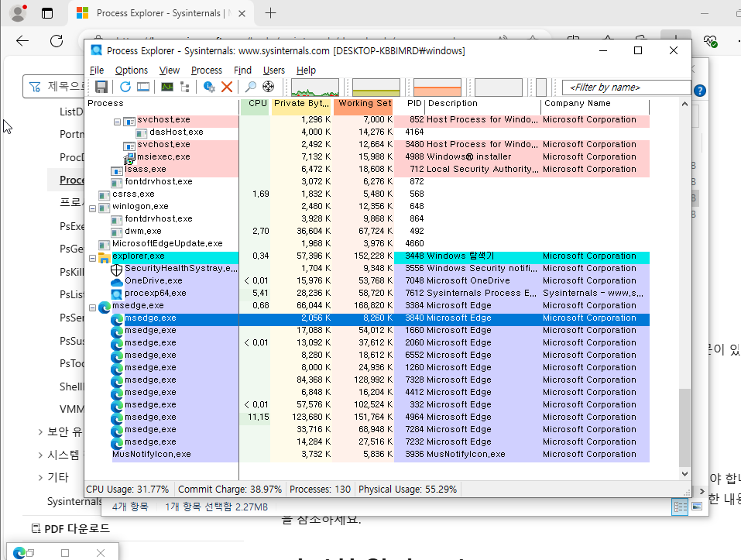The image size is (741, 560).
Task: Open the Users menu
Action: pyautogui.click(x=274, y=70)
